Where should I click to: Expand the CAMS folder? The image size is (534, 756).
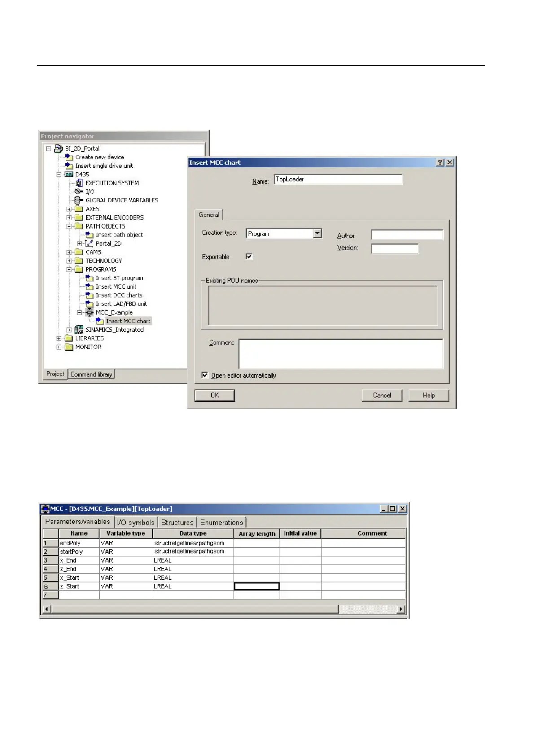[69, 252]
